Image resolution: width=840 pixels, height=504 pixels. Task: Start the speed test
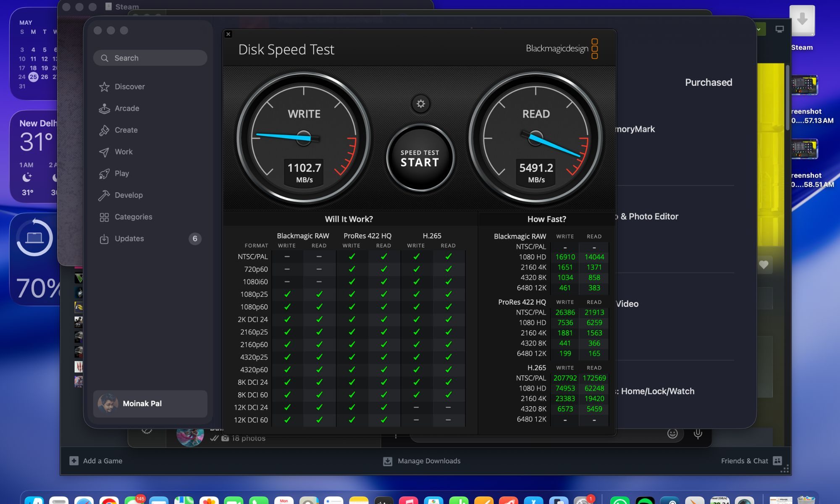click(x=420, y=158)
